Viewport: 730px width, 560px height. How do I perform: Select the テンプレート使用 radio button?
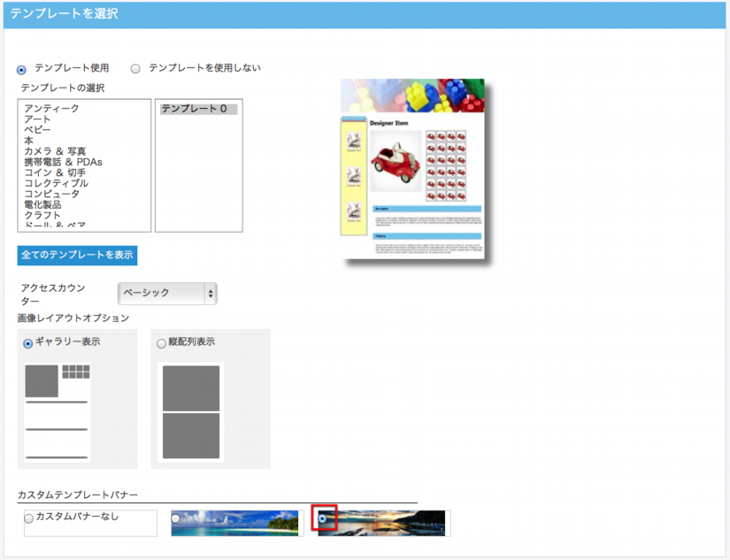click(x=22, y=69)
